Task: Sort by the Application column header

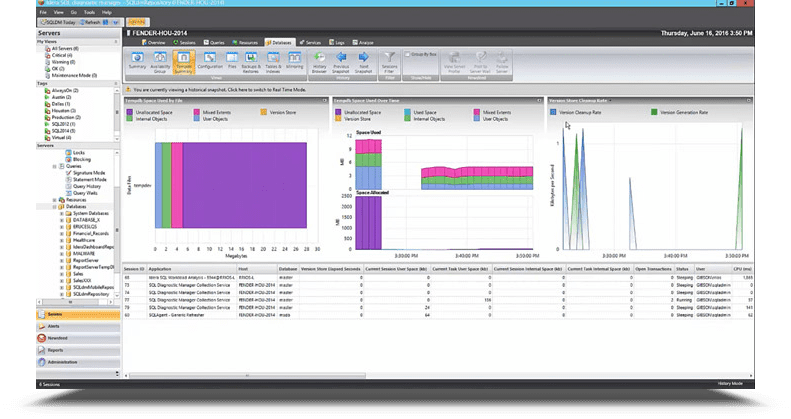Action: pos(191,269)
